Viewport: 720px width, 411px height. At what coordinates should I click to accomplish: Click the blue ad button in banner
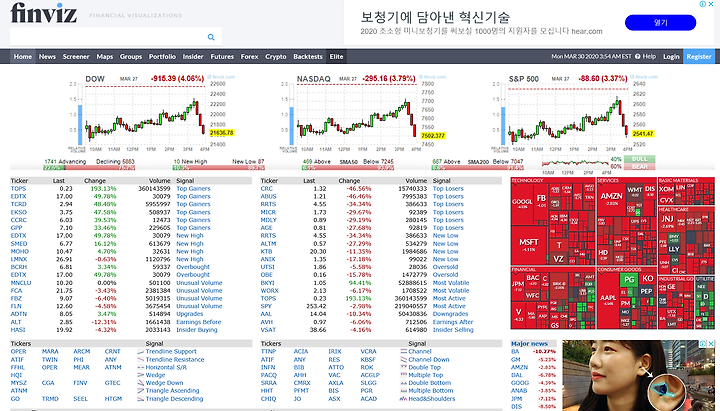660,23
